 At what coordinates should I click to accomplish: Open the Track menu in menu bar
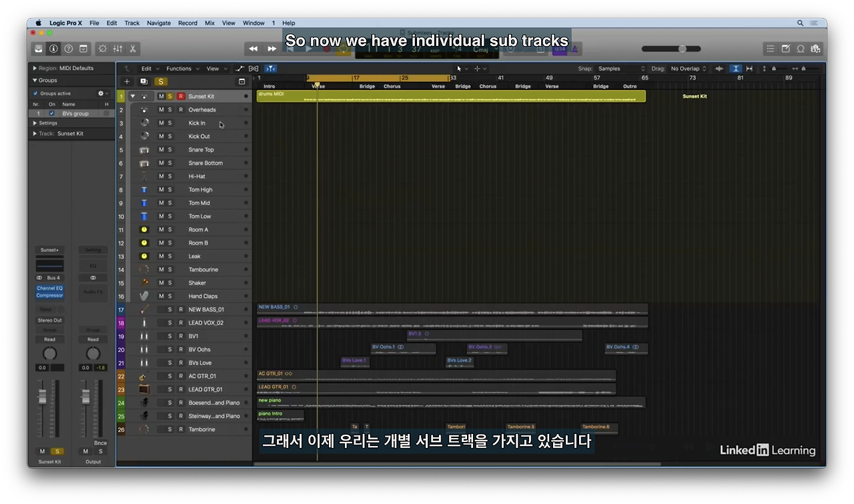(x=132, y=23)
